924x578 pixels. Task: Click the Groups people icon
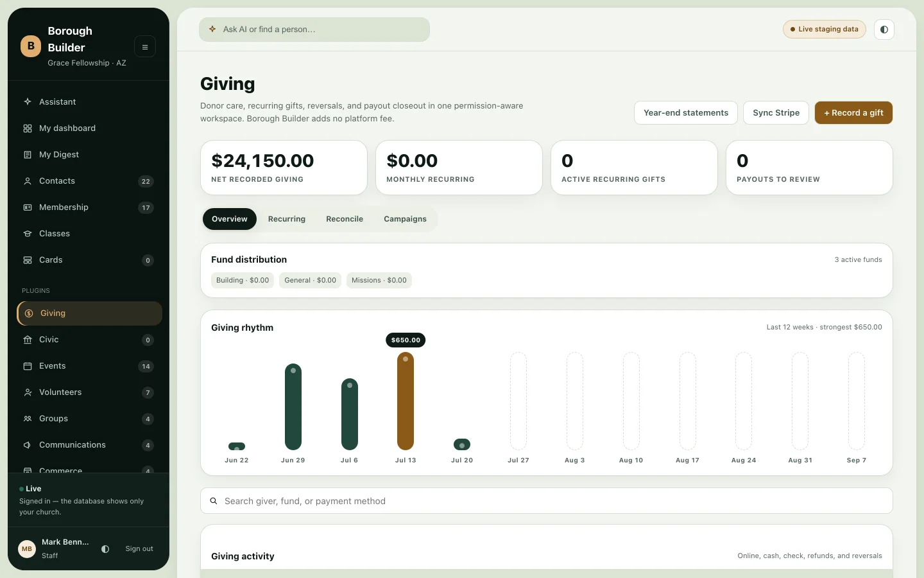pyautogui.click(x=28, y=419)
